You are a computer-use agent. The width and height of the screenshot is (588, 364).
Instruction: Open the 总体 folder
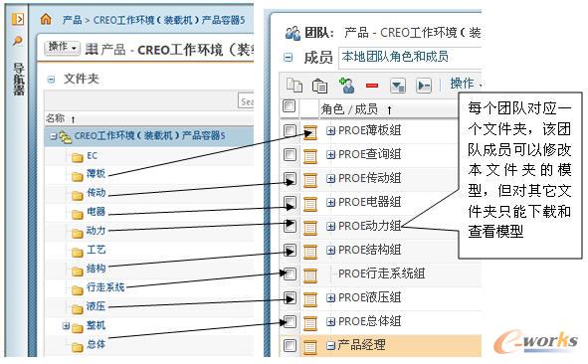pyautogui.click(x=96, y=344)
